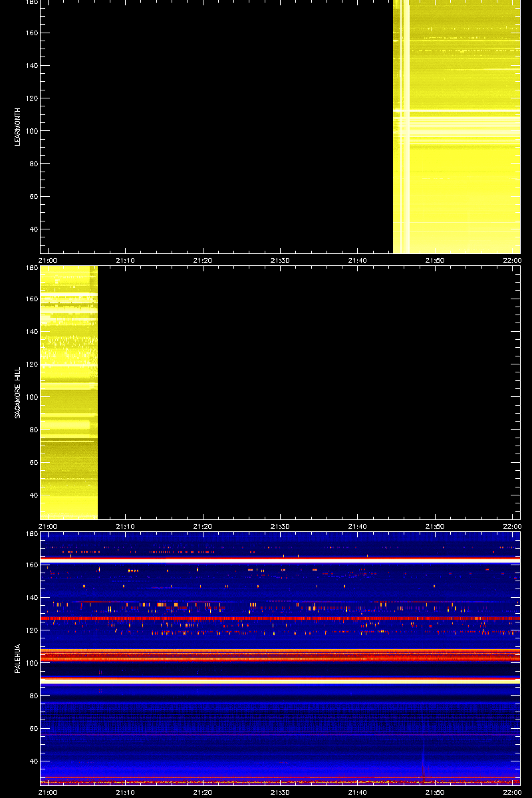Click Sagamore Hill panel's 21:20 time label
Viewport: 532px width, 798px height.
tap(203, 526)
